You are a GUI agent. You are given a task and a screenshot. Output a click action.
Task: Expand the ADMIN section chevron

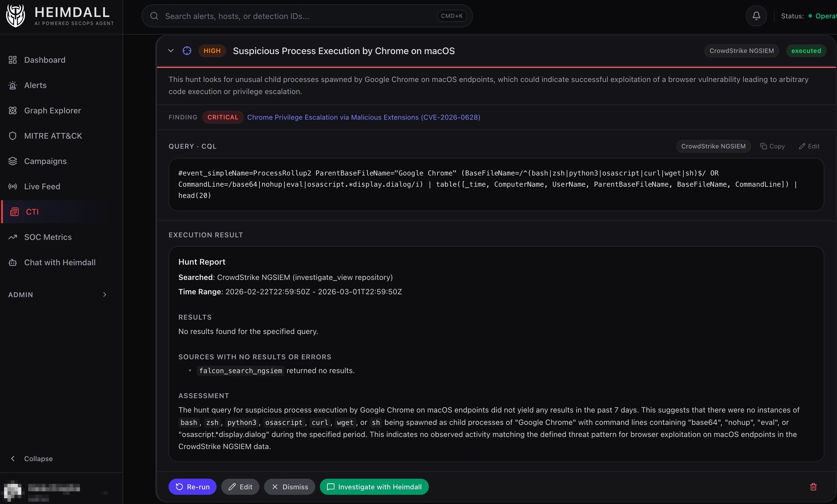105,295
